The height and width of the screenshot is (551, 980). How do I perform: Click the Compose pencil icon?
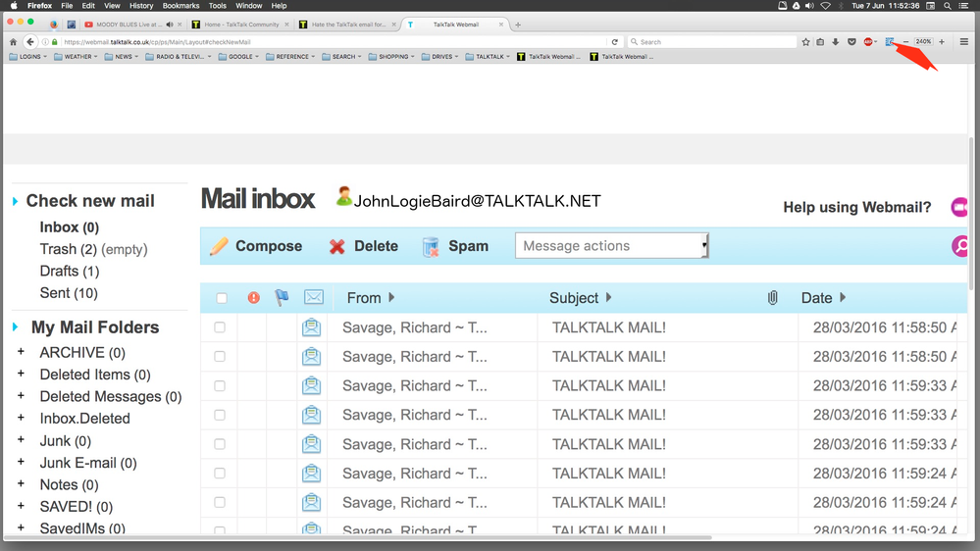(x=219, y=246)
